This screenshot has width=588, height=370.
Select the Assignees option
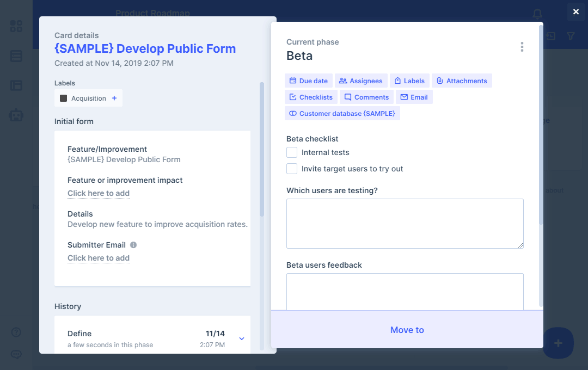(361, 81)
